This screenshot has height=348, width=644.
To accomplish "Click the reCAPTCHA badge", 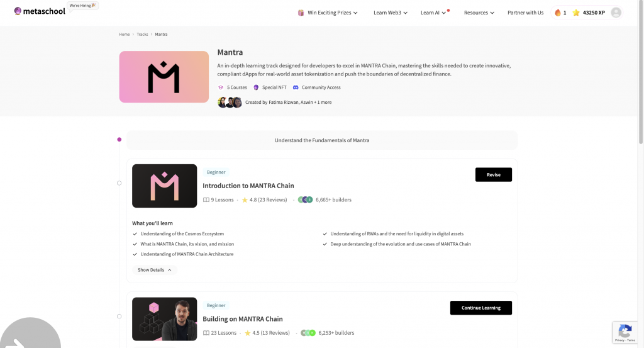I will tap(625, 332).
